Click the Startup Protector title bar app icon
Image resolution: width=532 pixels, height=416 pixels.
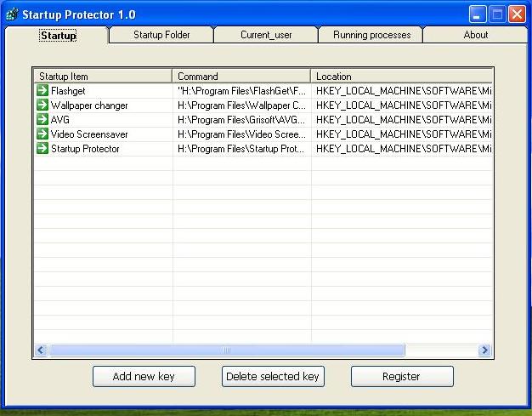(12, 14)
